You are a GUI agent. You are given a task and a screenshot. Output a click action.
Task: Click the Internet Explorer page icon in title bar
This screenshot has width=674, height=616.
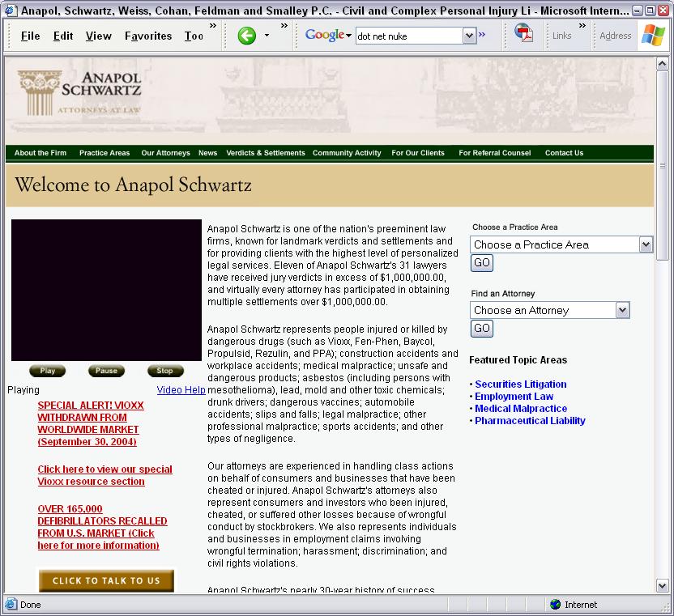coord(11,10)
